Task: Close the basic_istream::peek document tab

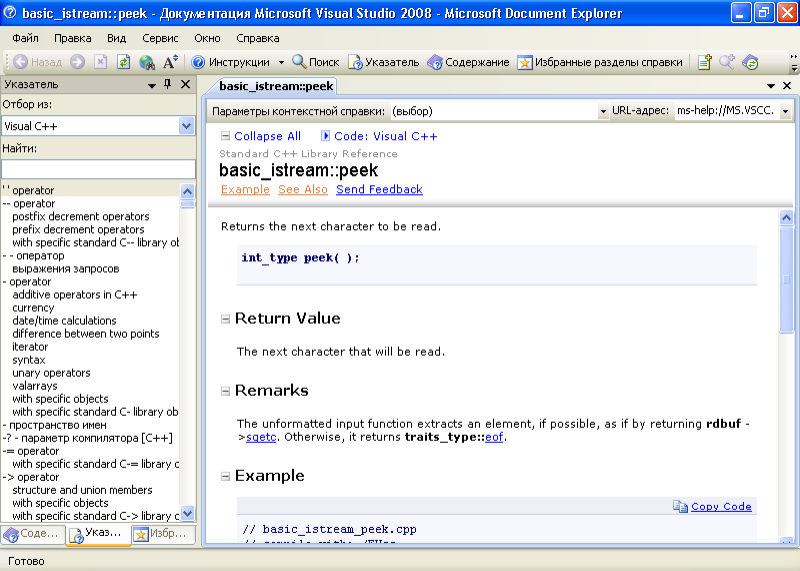Action: tap(787, 86)
